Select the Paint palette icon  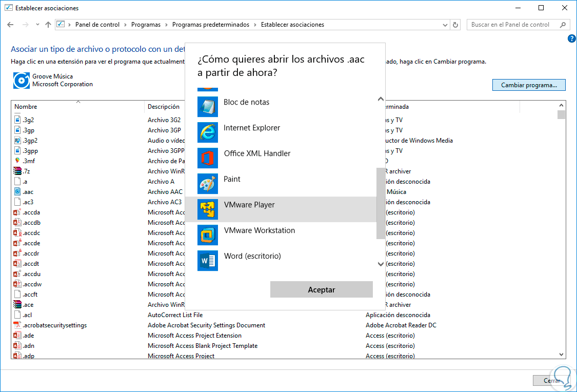coord(208,184)
